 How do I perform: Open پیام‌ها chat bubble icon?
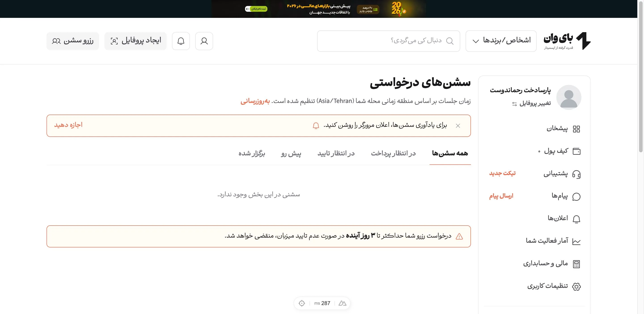pos(576,197)
